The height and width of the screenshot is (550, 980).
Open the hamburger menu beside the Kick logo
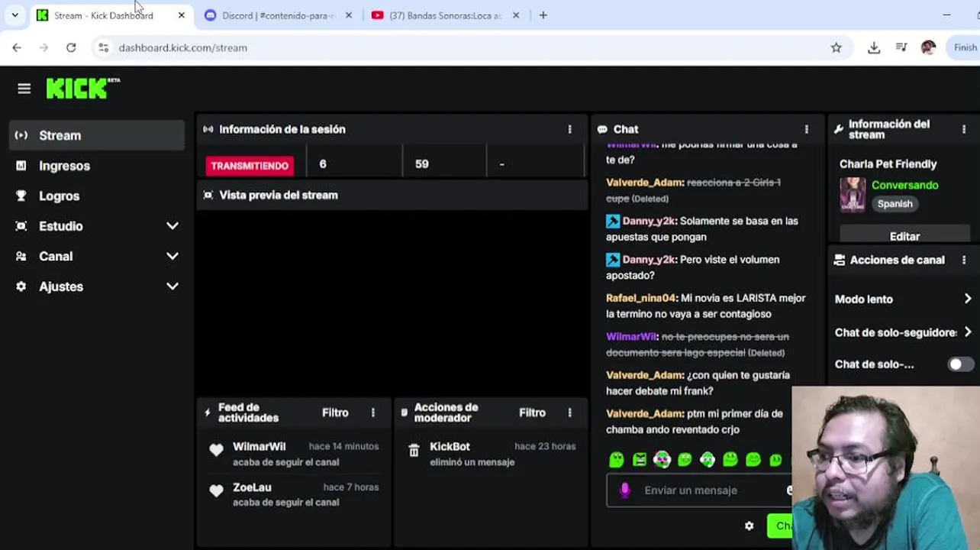click(x=24, y=89)
